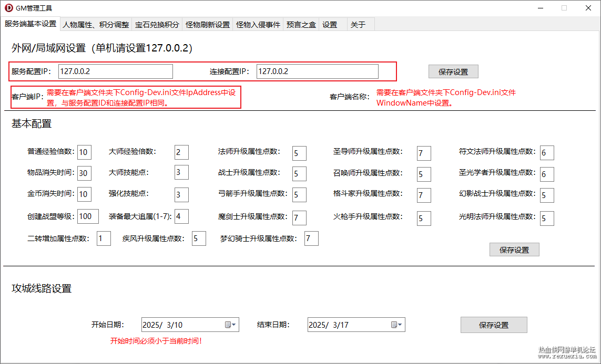Screen dimensions: 601x364
Task: Click the 圣导师升级属性点数 input box
Action: 424,153
